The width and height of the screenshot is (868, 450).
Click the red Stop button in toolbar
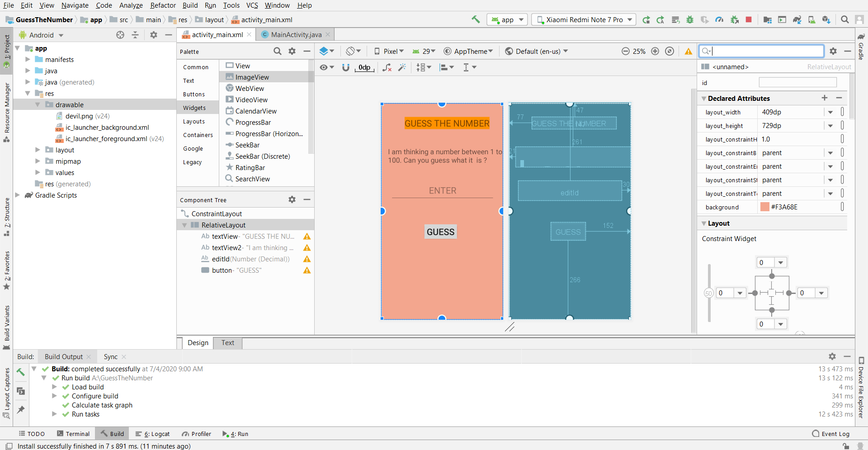[749, 19]
